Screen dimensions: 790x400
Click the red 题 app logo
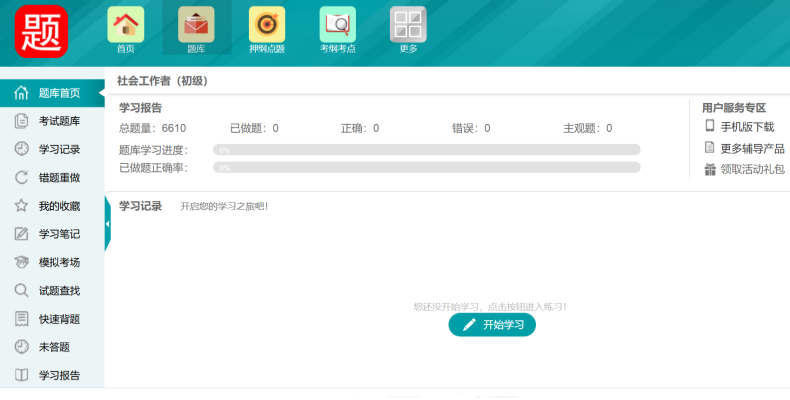tap(41, 31)
